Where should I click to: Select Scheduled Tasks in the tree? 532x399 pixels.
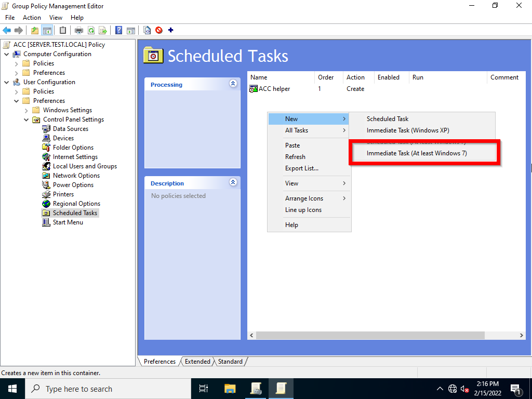pyautogui.click(x=75, y=212)
